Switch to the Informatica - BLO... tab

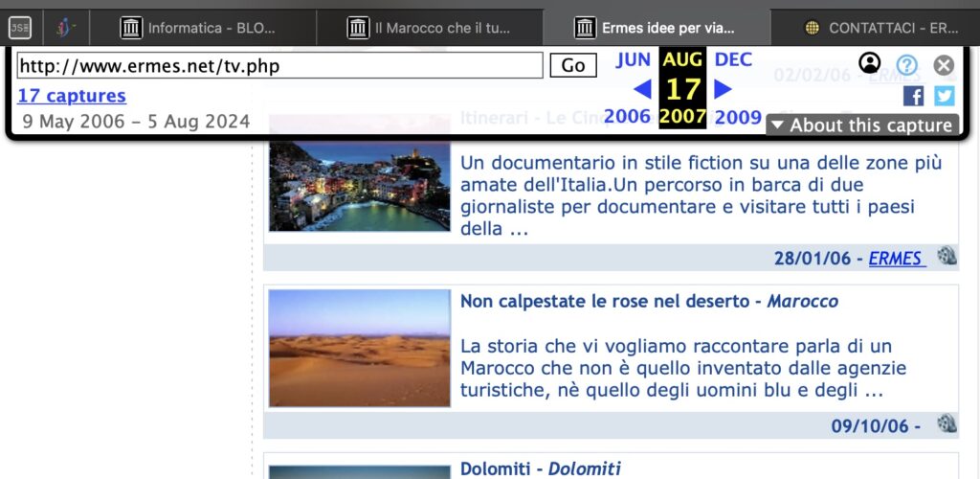click(x=221, y=28)
